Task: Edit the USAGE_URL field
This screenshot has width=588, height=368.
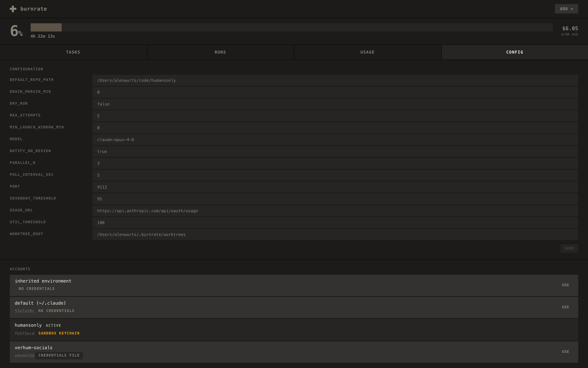Action: point(335,211)
